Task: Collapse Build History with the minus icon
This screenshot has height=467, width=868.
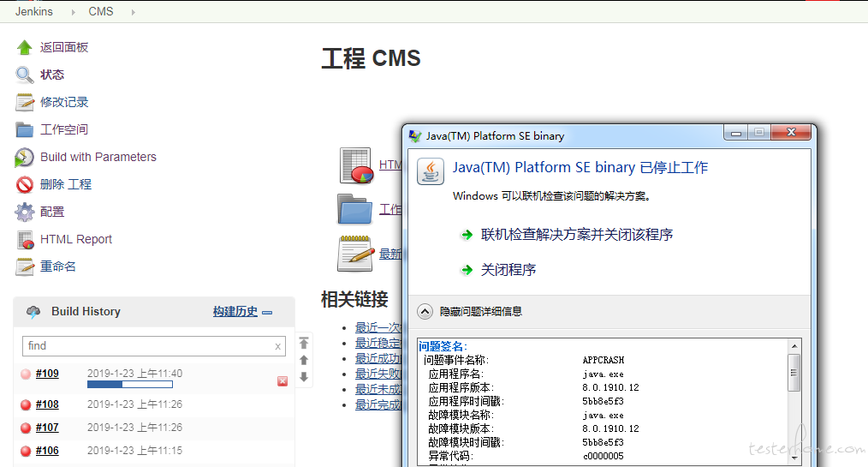Action: pos(267,313)
